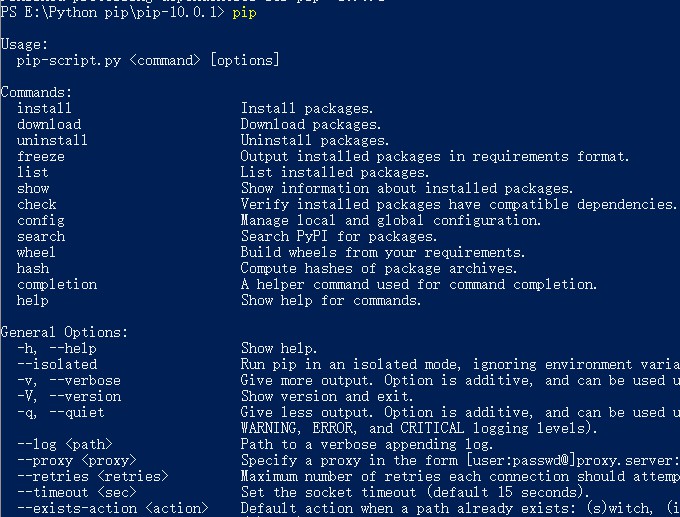Screen dimensions: 680x517
Task: Click the 'wheel' command name
Action: [x=36, y=252]
